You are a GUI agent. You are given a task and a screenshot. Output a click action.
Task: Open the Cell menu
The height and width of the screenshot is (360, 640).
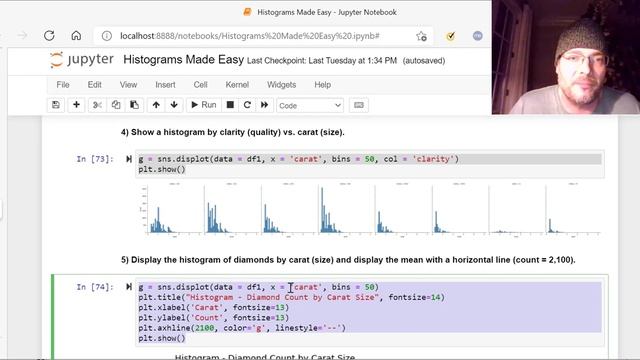pyautogui.click(x=200, y=85)
